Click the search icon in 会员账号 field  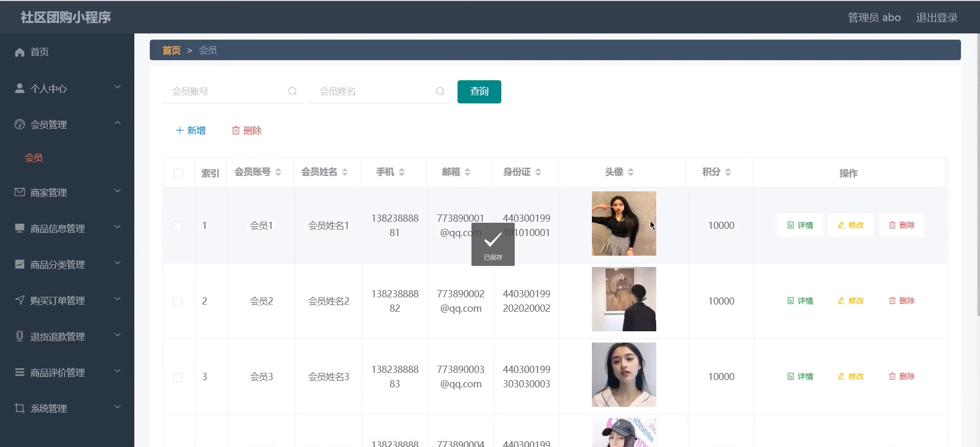[x=292, y=91]
